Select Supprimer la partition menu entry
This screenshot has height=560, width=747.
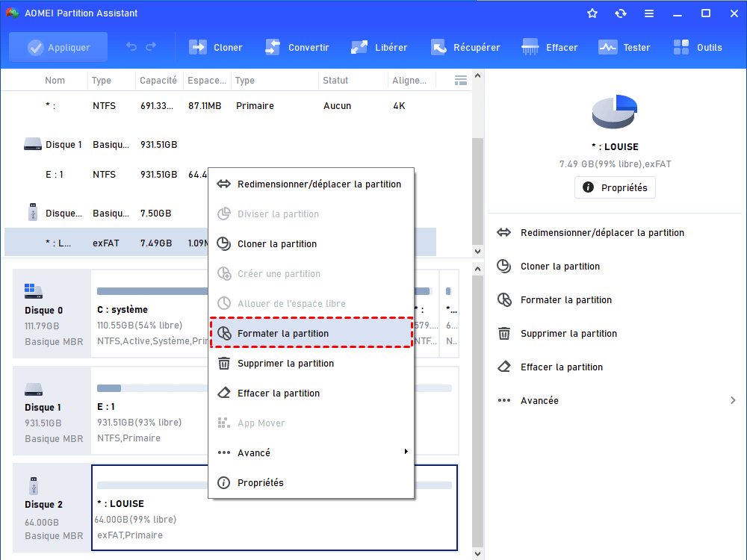pyautogui.click(x=285, y=364)
